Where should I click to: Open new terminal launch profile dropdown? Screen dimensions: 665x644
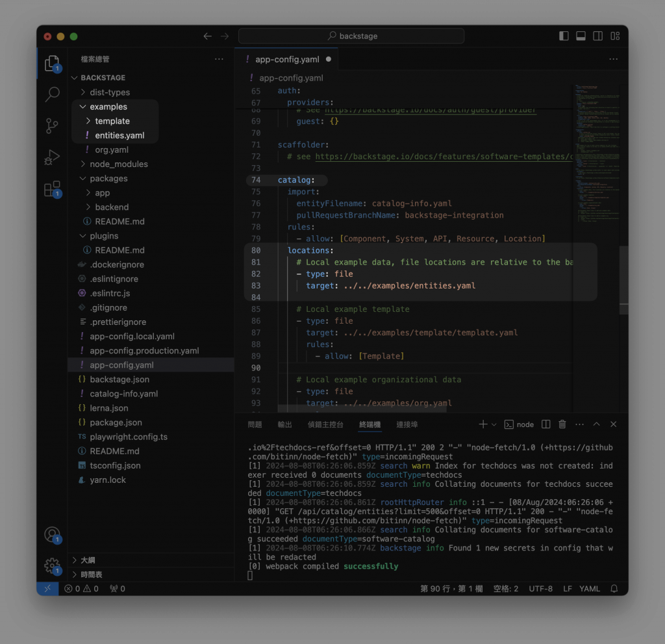click(494, 424)
